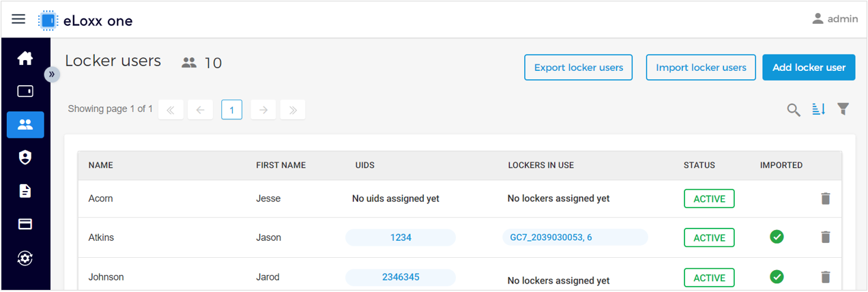Click the imported checkmark for Atkins
This screenshot has height=292, width=868.
point(777,237)
